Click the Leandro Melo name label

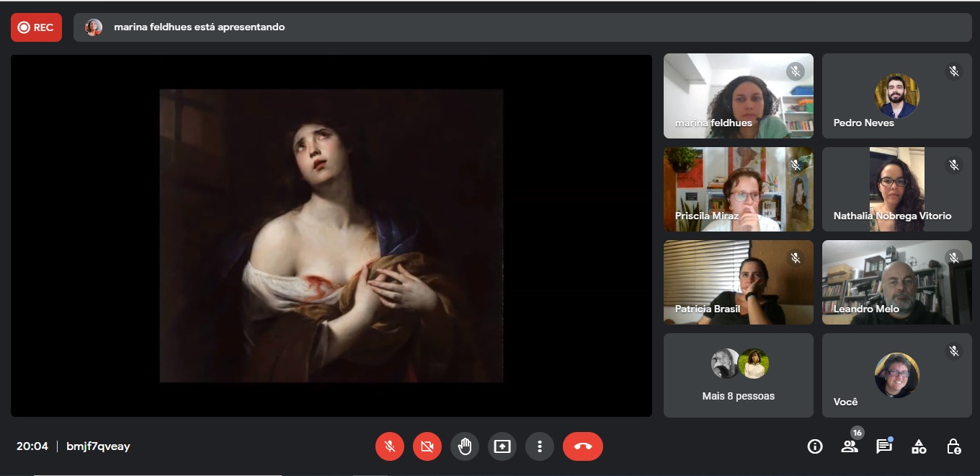tap(866, 309)
